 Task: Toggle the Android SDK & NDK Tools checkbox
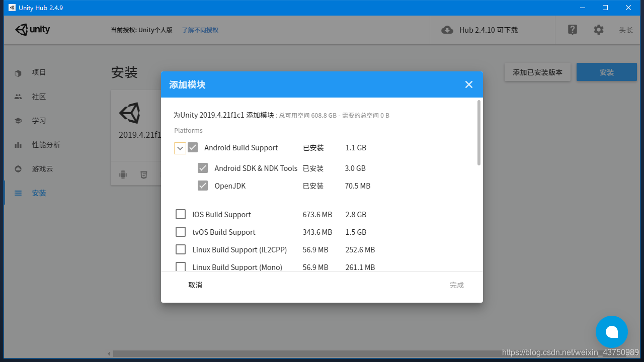203,168
